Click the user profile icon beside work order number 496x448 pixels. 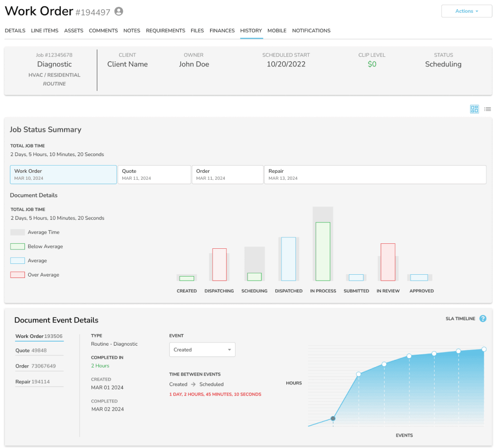point(119,11)
